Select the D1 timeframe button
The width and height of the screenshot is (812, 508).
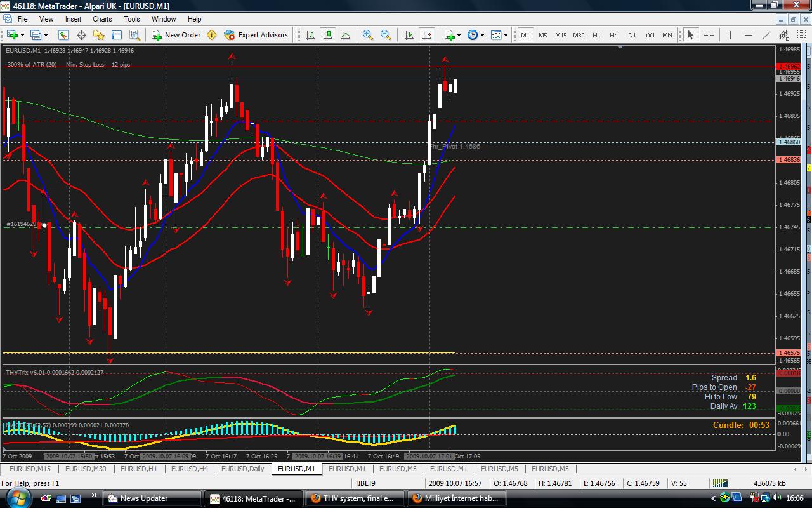[632, 35]
